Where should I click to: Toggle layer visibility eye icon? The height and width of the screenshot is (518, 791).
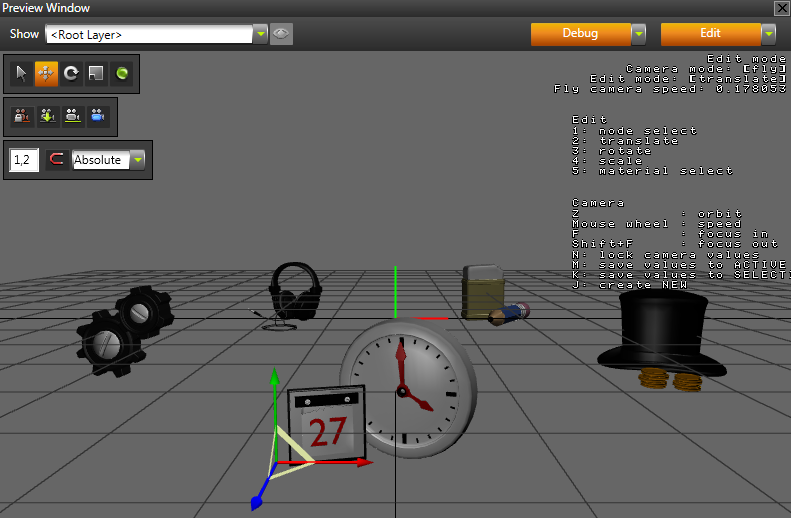281,34
